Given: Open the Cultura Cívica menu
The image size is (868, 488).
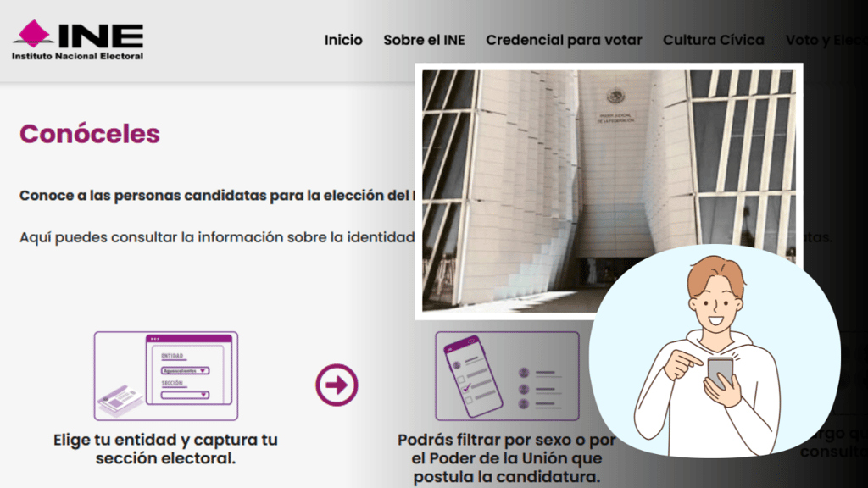Looking at the screenshot, I should (713, 40).
